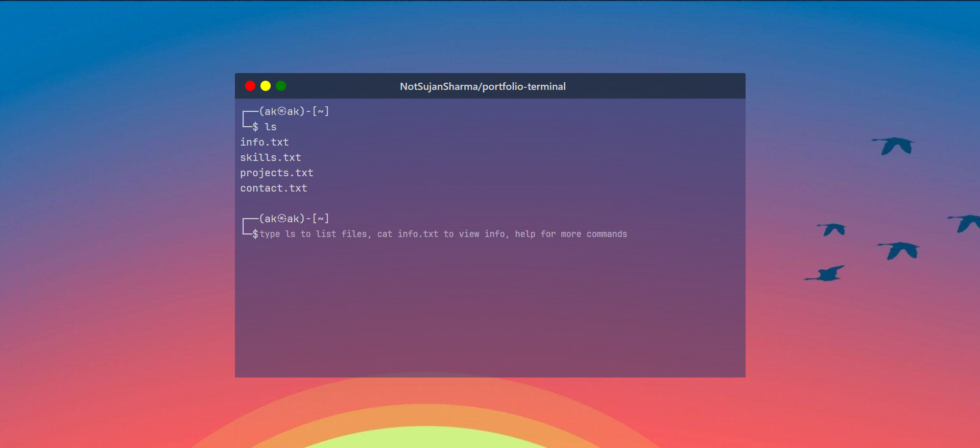Select projects.txt in the ls output

point(277,173)
